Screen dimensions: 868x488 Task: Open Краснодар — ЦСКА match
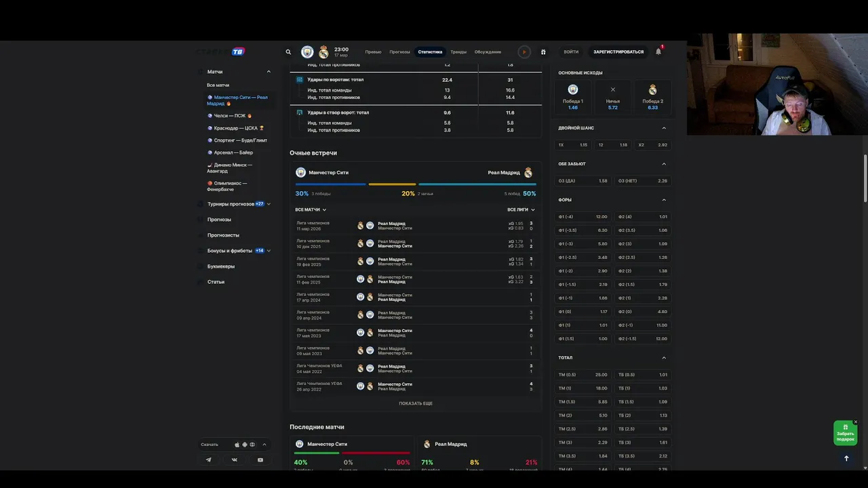[x=236, y=128]
